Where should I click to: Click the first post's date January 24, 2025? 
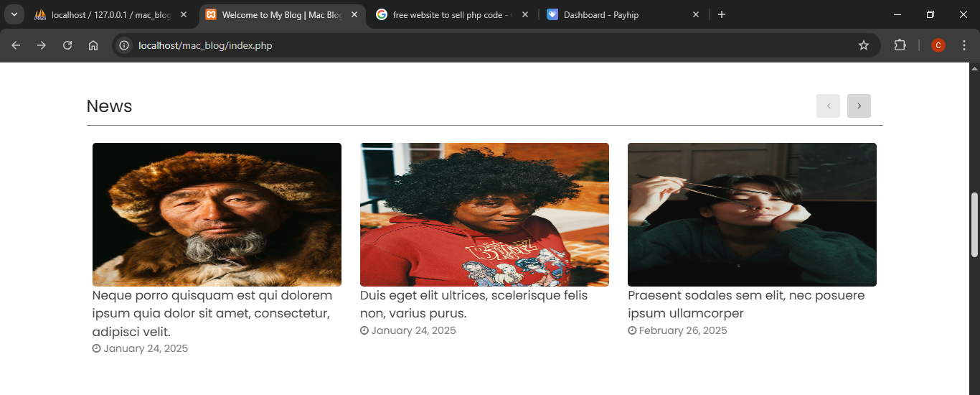pos(146,348)
